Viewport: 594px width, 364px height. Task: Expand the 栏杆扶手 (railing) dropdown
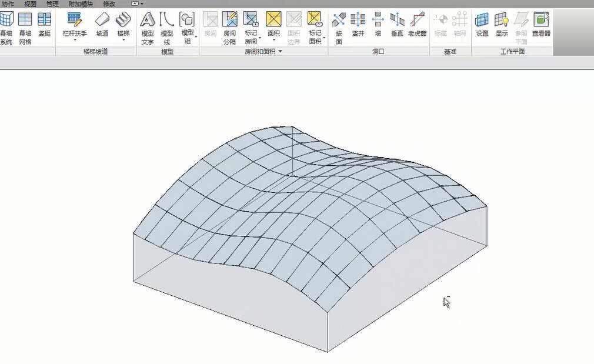[x=75, y=39]
